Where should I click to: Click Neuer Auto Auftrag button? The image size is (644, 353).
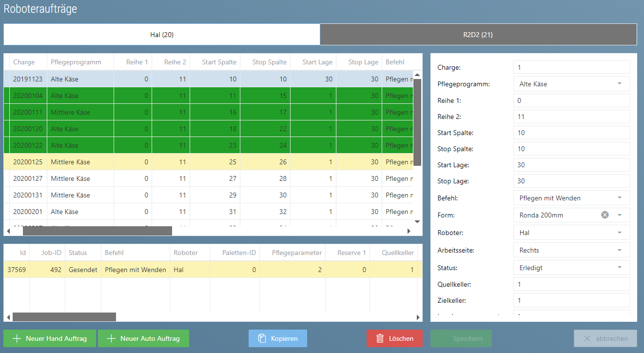[143, 338]
